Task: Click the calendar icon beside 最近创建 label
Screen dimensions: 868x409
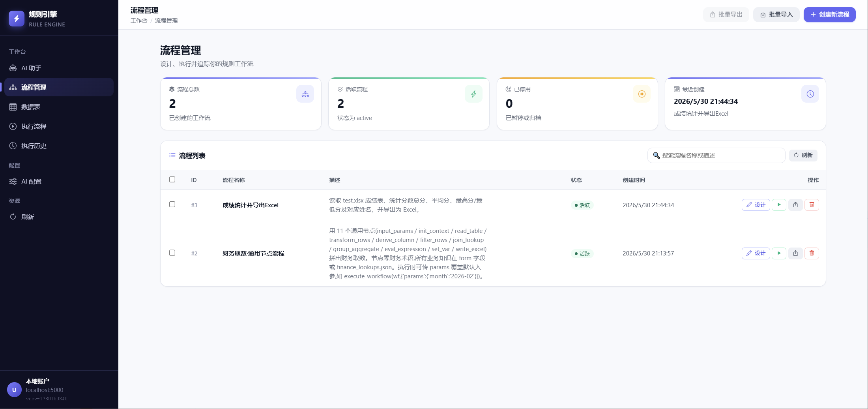Action: tap(677, 89)
